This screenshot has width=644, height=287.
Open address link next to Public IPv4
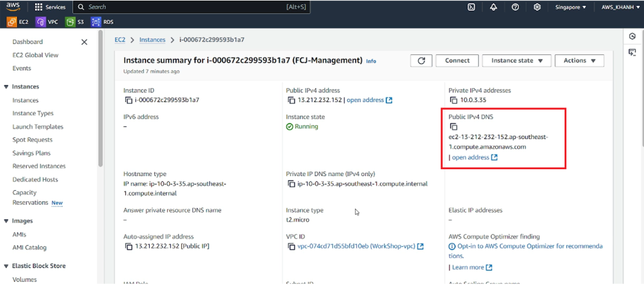point(369,100)
